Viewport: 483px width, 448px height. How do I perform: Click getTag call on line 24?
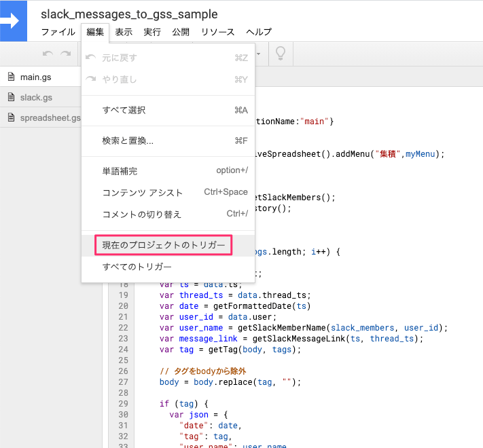tap(223, 350)
